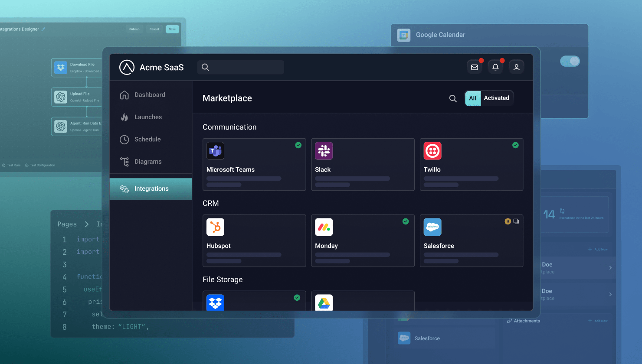Go to Dashboard in the sidebar

151,95
